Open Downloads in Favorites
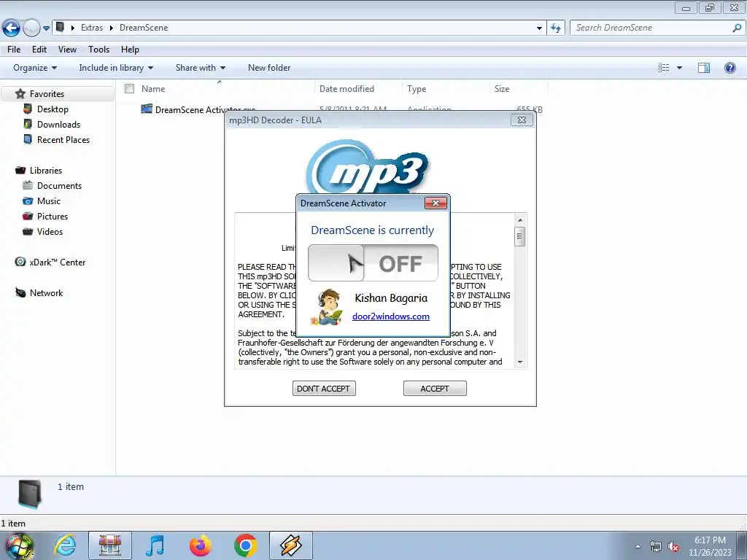Image resolution: width=747 pixels, height=560 pixels. 58,124
